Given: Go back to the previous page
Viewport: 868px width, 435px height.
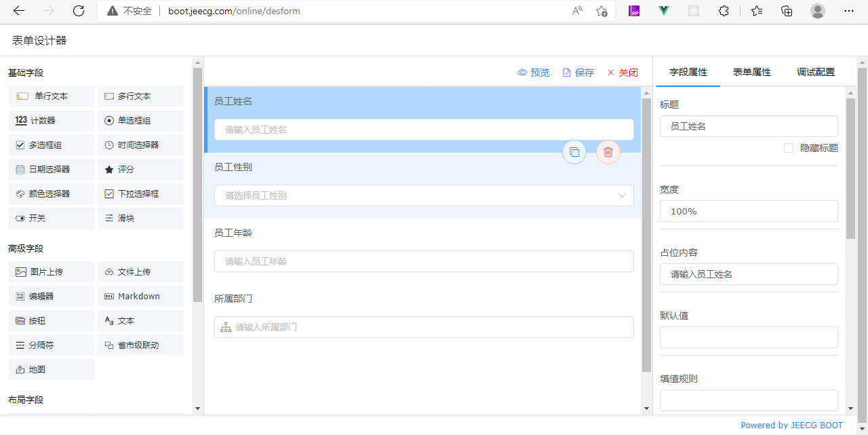Looking at the screenshot, I should pos(19,11).
